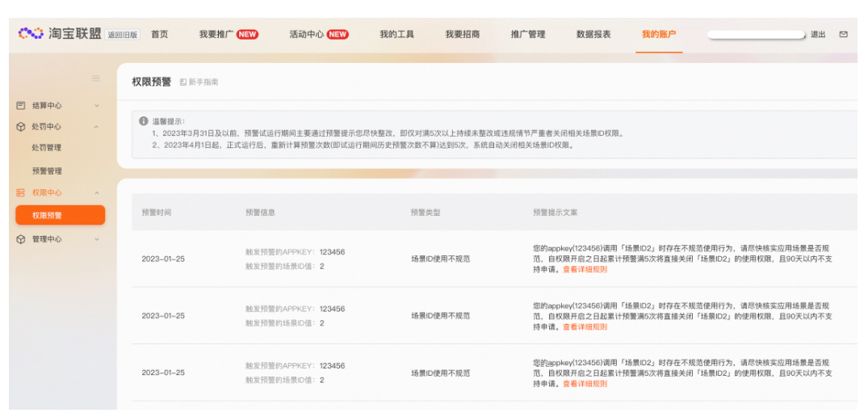Image resolution: width=868 pixels, height=417 pixels.
Task: Click the 管理中心 sidebar label
Action: point(47,239)
